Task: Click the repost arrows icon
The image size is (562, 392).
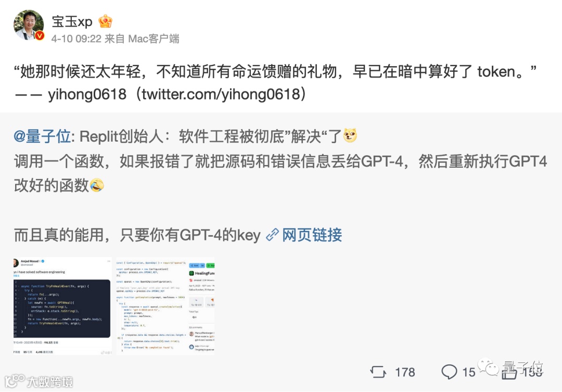Action: [x=378, y=372]
